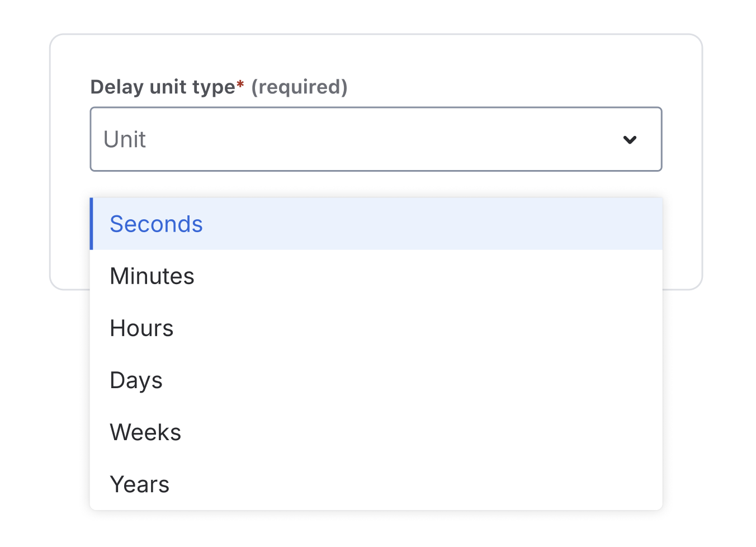
Task: Choose Minutes as the delay unit
Action: [152, 276]
